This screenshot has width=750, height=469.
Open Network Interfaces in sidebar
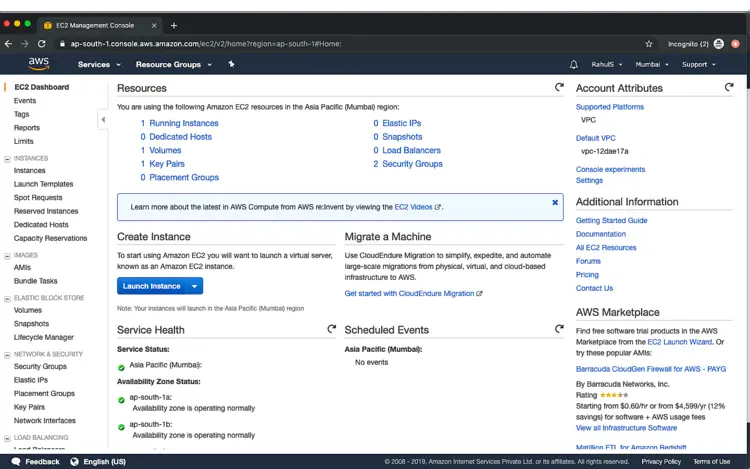coord(44,421)
